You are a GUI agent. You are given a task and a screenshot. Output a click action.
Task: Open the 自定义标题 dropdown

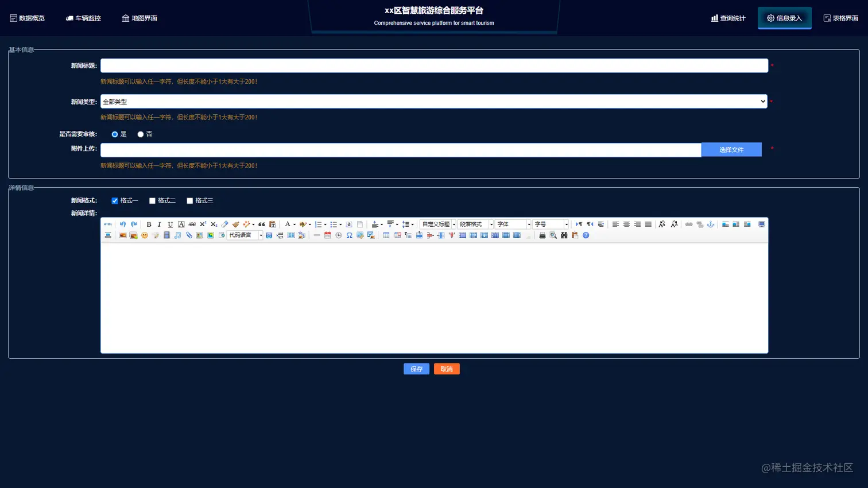(x=439, y=224)
